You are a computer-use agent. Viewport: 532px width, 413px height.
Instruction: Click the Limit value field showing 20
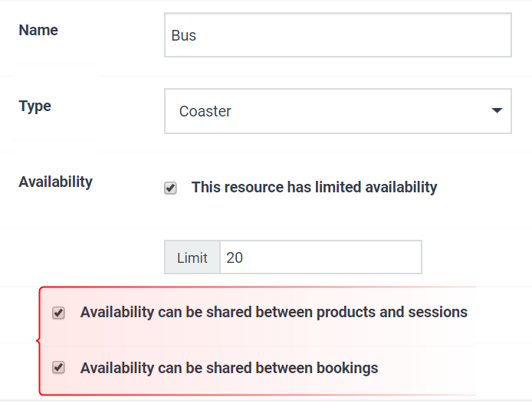(x=320, y=257)
